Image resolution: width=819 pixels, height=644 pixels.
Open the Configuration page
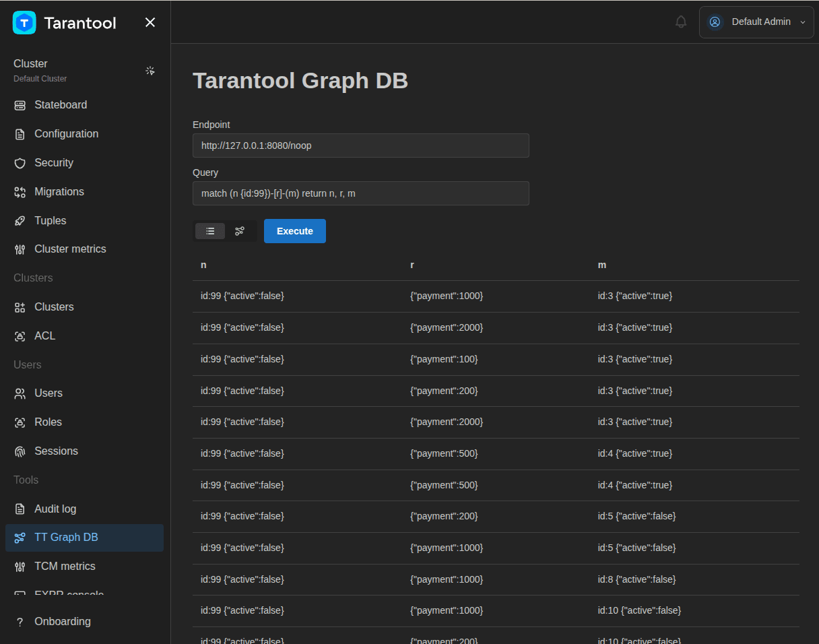84,134
